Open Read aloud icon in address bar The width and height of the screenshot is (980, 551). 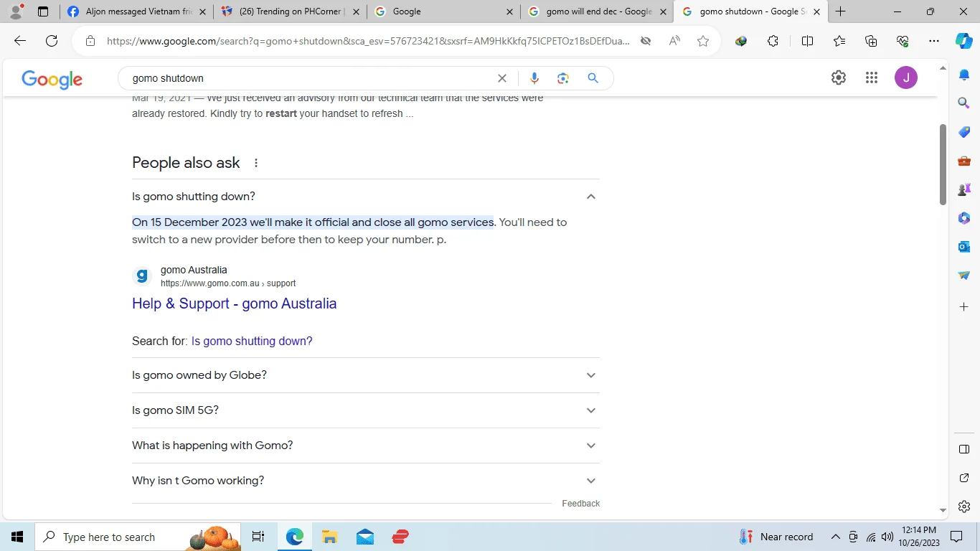674,41
